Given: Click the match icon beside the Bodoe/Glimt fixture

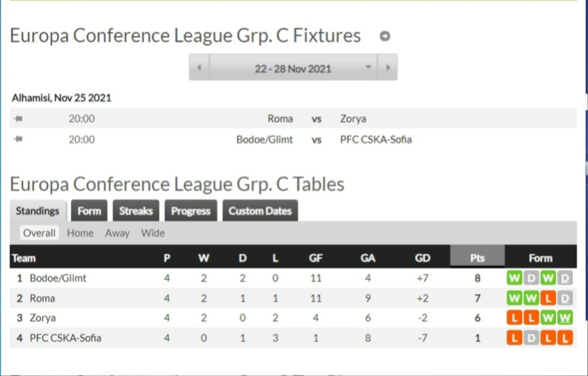Looking at the screenshot, I should coord(18,139).
